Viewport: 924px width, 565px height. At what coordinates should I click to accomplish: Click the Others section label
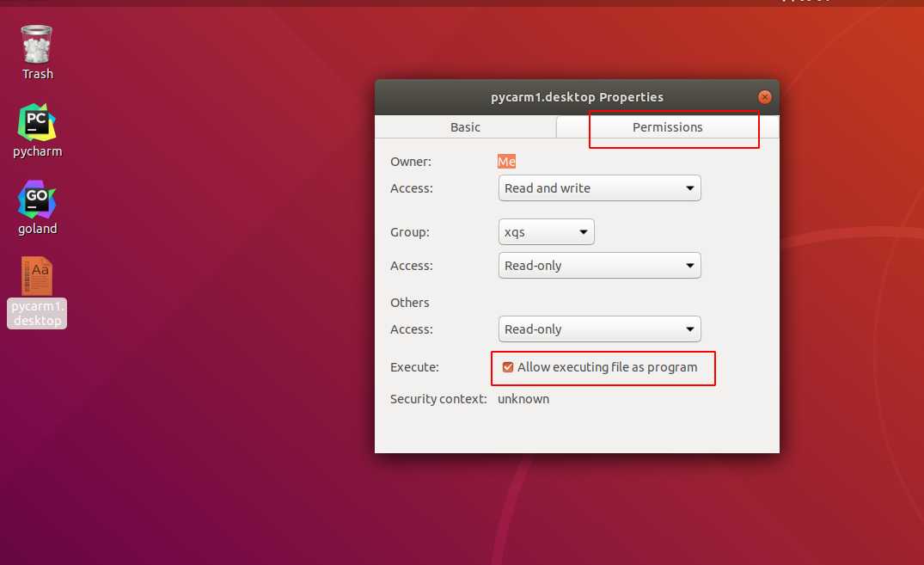coord(409,303)
